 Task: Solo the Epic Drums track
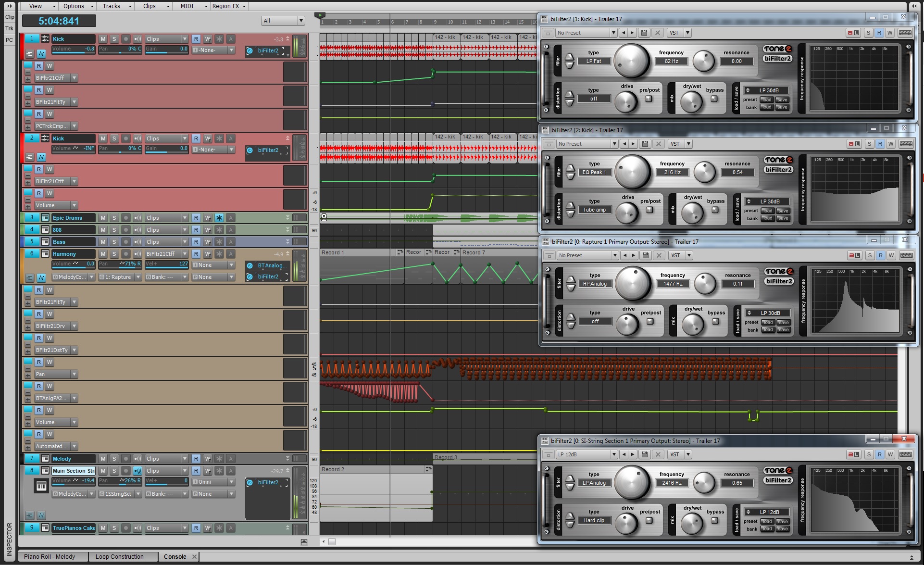click(x=114, y=218)
